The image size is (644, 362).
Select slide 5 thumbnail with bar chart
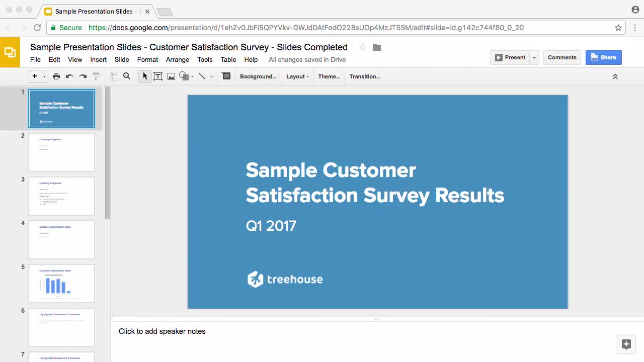point(61,284)
